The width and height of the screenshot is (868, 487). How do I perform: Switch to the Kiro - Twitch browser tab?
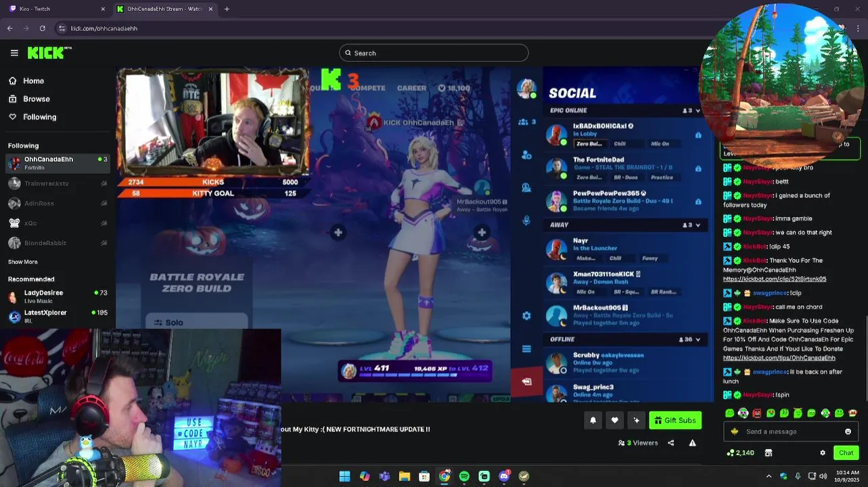57,9
